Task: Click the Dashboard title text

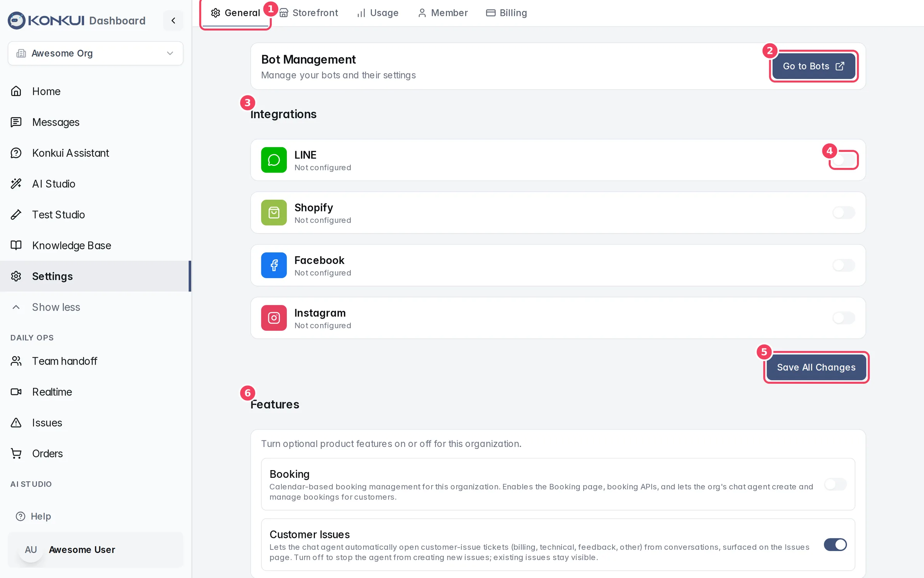Action: click(117, 20)
